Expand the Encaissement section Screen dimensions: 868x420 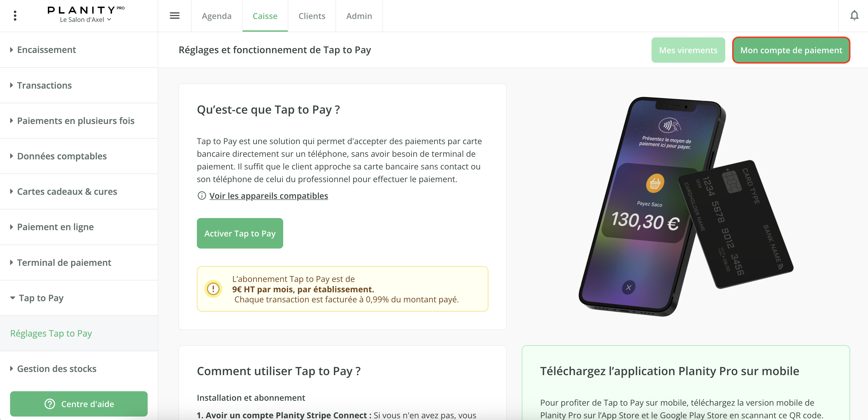pos(47,50)
